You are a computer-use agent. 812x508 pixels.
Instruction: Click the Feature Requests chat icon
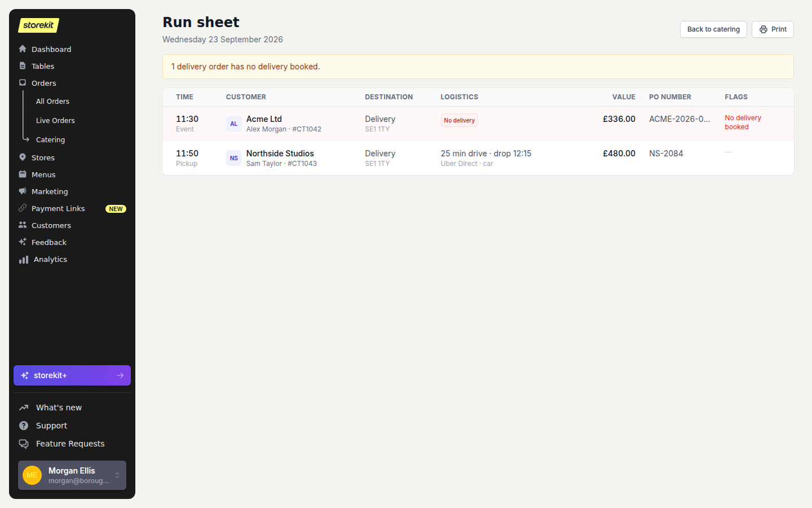coord(24,444)
